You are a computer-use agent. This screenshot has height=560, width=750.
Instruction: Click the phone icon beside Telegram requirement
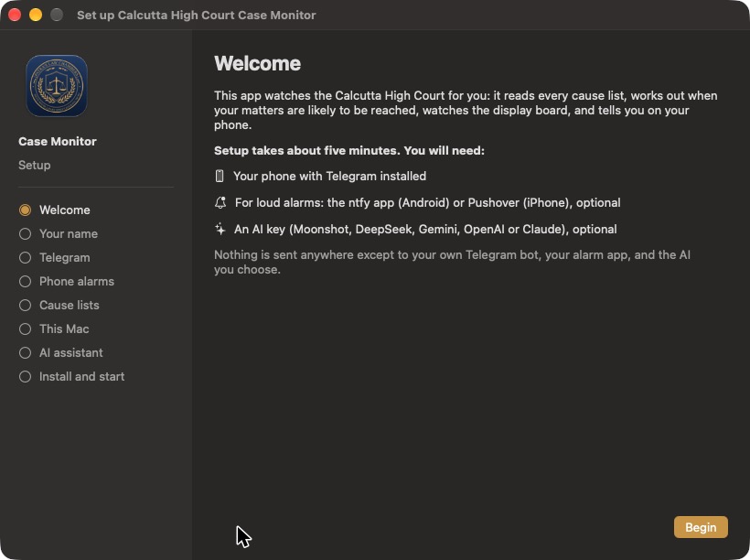tap(220, 176)
